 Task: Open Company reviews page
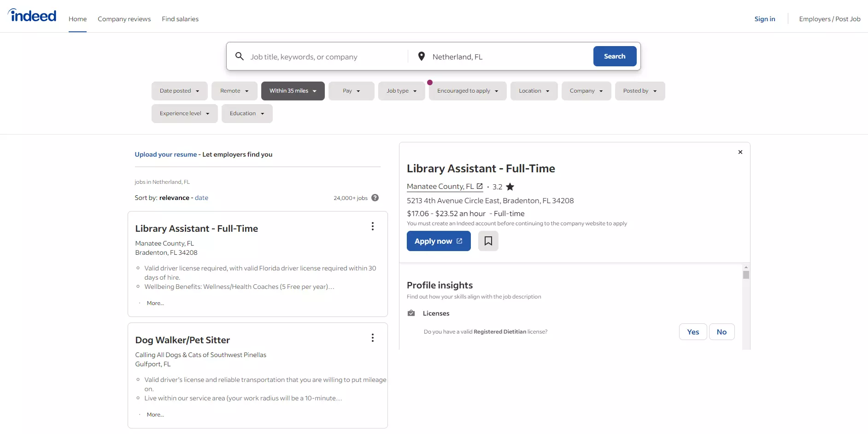pyautogui.click(x=124, y=19)
